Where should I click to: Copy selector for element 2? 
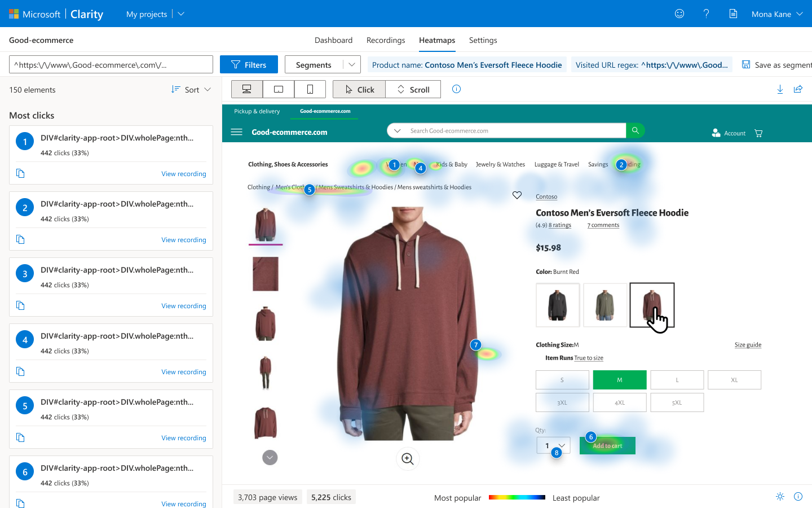[x=20, y=239]
